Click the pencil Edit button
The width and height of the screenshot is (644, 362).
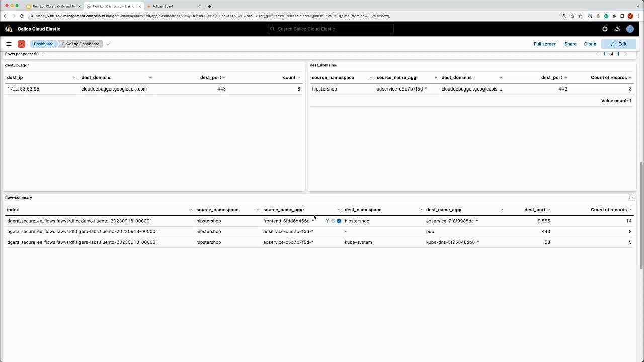point(619,44)
